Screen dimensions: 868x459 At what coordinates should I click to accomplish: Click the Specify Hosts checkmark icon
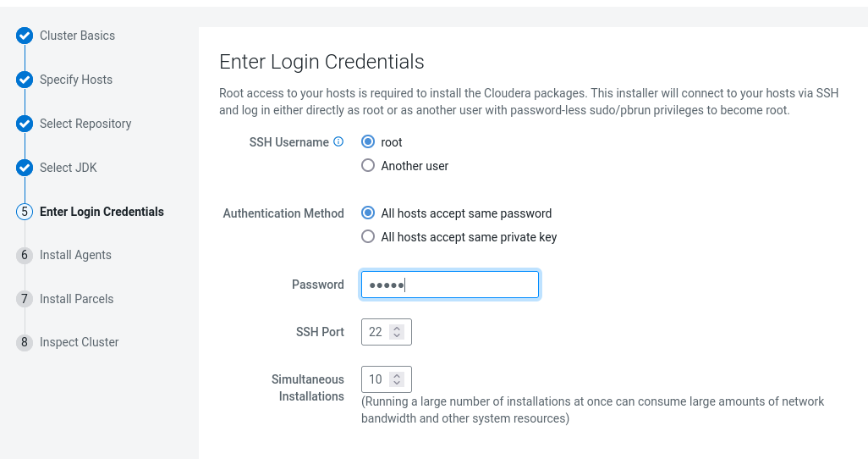(x=25, y=80)
